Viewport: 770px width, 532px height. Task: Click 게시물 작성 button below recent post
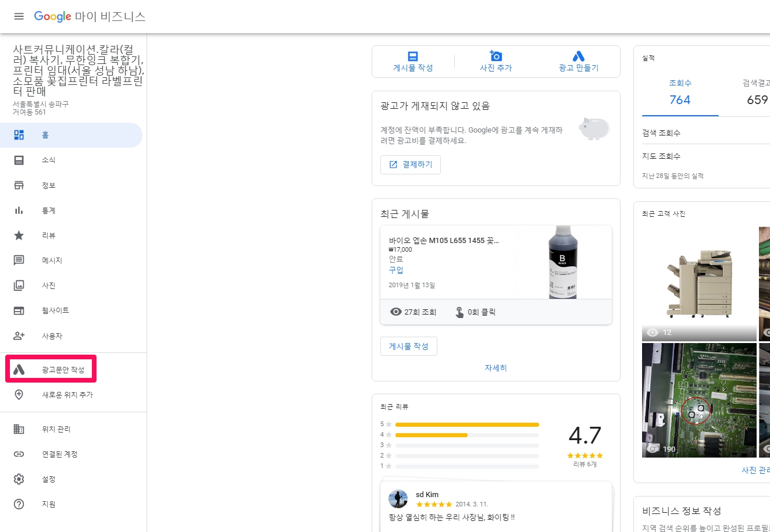pyautogui.click(x=408, y=347)
